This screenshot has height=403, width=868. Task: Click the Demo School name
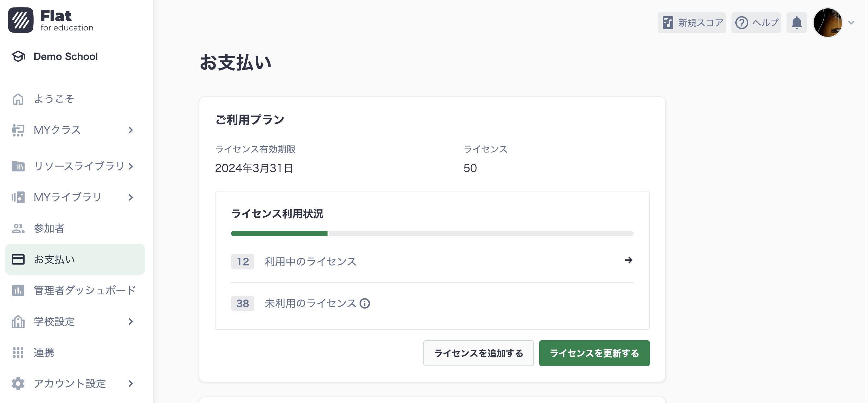coord(65,56)
